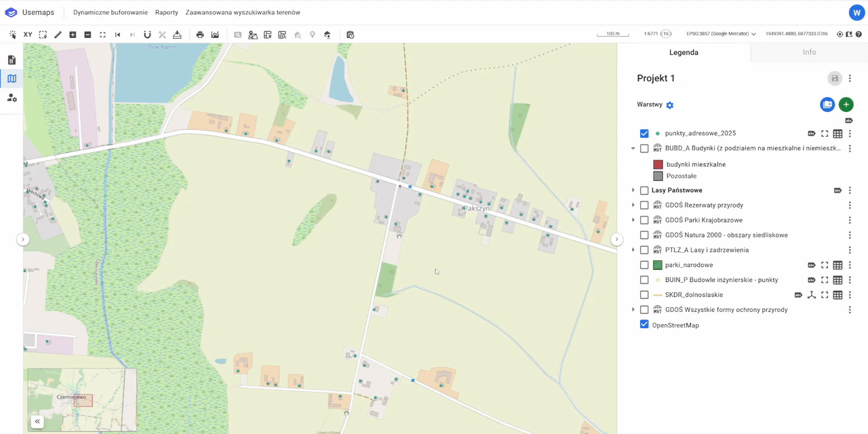Expand the GDOŚ Parki Krajobrazowe layer
Image resolution: width=868 pixels, height=434 pixels.
tap(633, 220)
